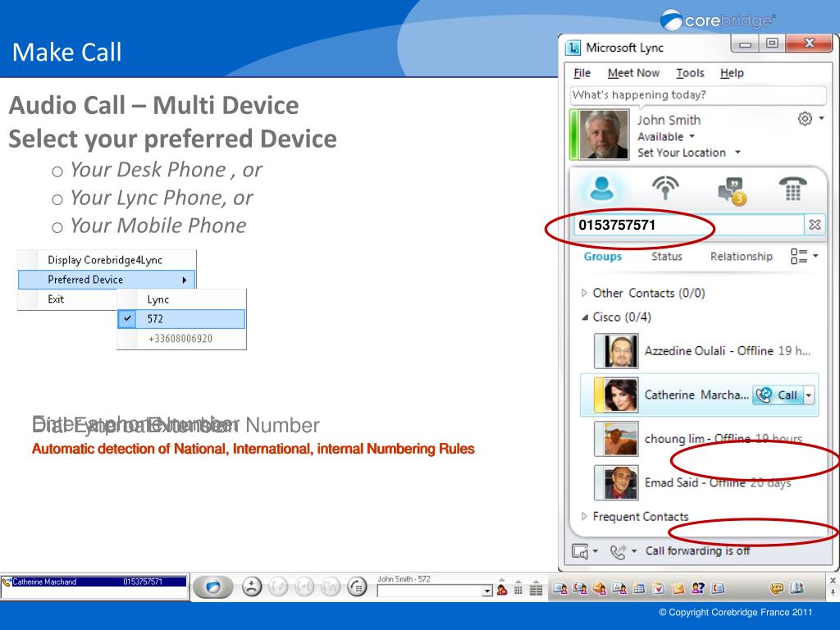The height and width of the screenshot is (630, 840).
Task: Open the File menu in Lync
Action: 582,73
